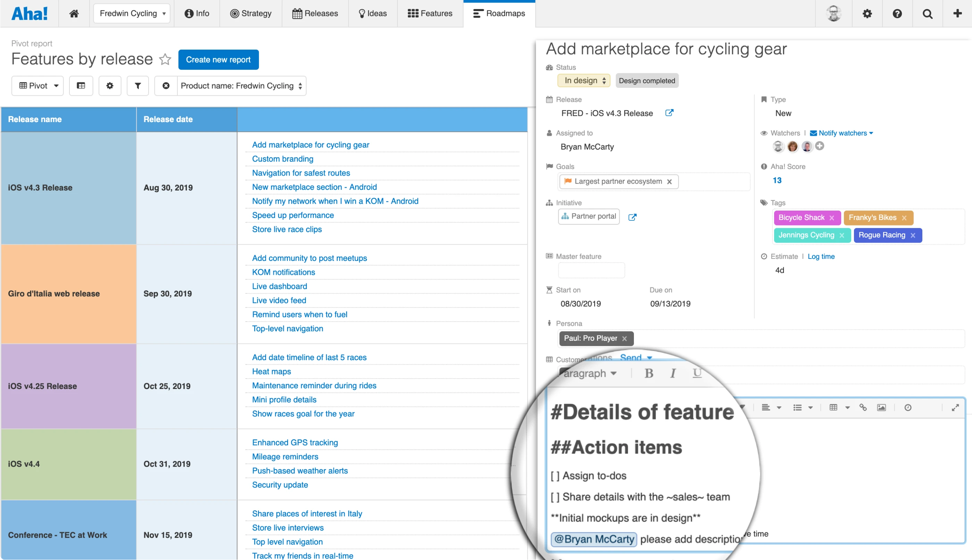Screen dimensions: 972x560
Task: Clear the Product name filter
Action: (166, 86)
